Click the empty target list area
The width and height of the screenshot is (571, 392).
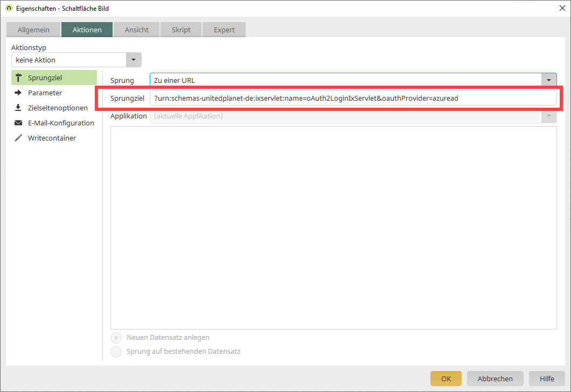[333, 228]
